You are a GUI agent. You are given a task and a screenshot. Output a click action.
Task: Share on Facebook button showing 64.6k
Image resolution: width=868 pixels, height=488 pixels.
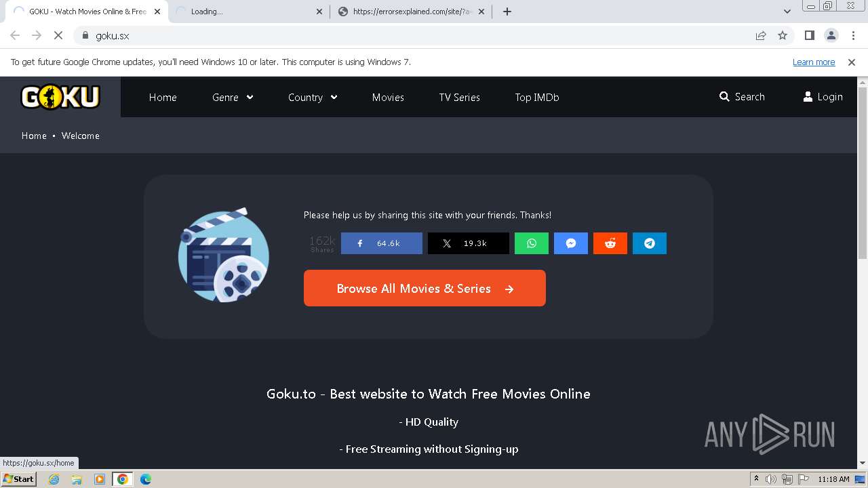coord(382,243)
